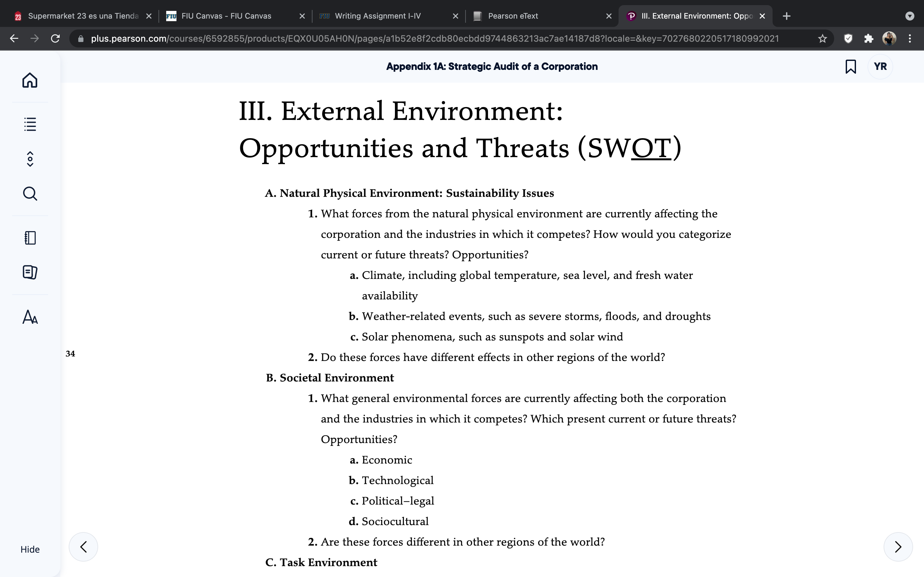This screenshot has width=924, height=577.
Task: Bookmark this page with the bookmark icon
Action: point(850,66)
